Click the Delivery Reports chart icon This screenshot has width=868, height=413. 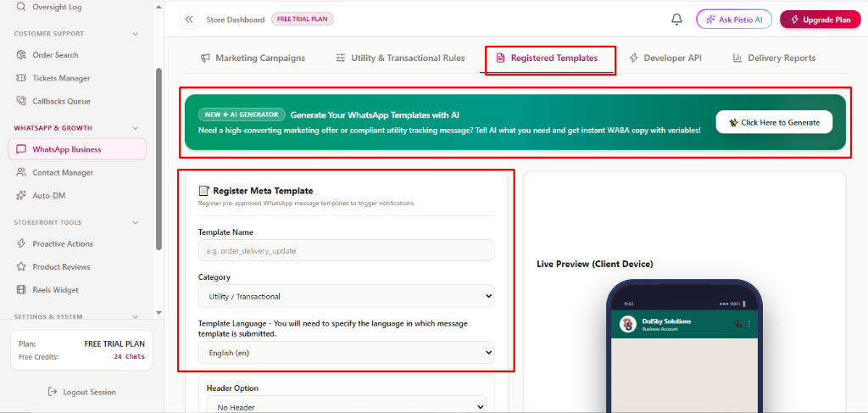coord(737,59)
